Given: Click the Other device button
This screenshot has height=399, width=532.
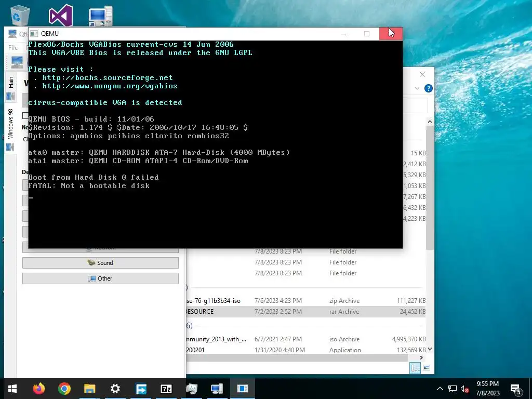Looking at the screenshot, I should [x=100, y=278].
